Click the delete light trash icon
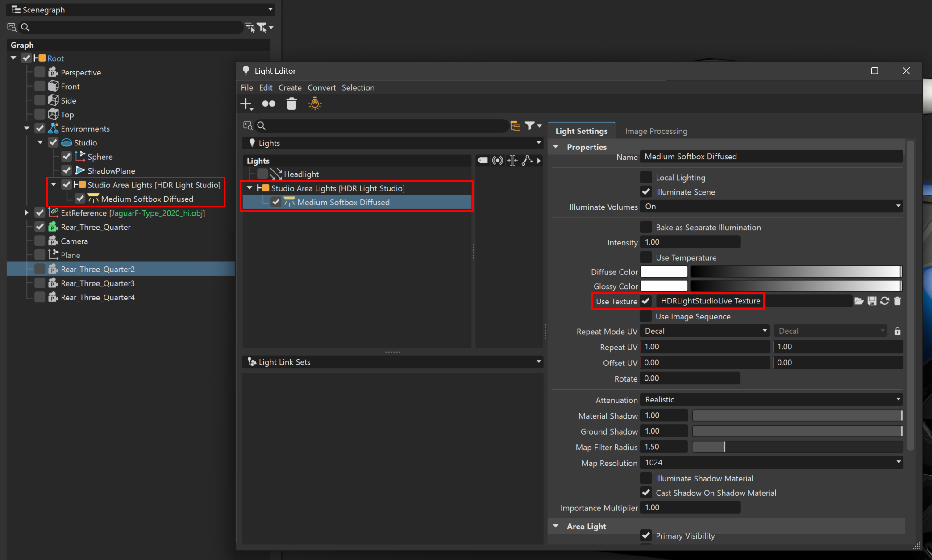The width and height of the screenshot is (932, 560). pos(292,104)
